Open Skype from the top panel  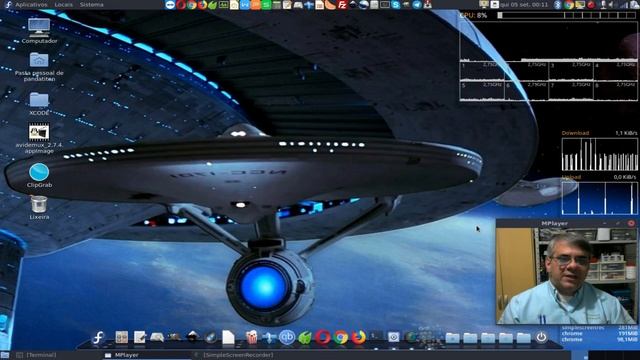click(x=396, y=4)
